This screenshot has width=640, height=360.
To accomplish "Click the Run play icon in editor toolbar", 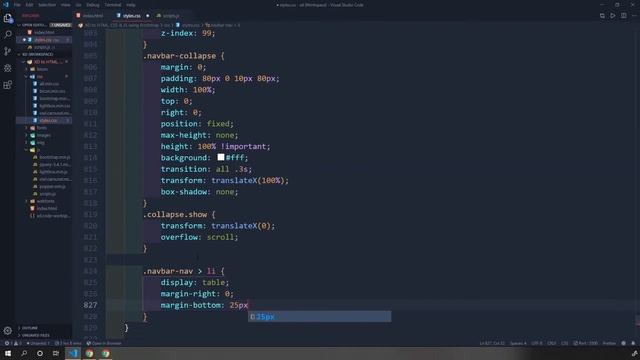I will (613, 16).
